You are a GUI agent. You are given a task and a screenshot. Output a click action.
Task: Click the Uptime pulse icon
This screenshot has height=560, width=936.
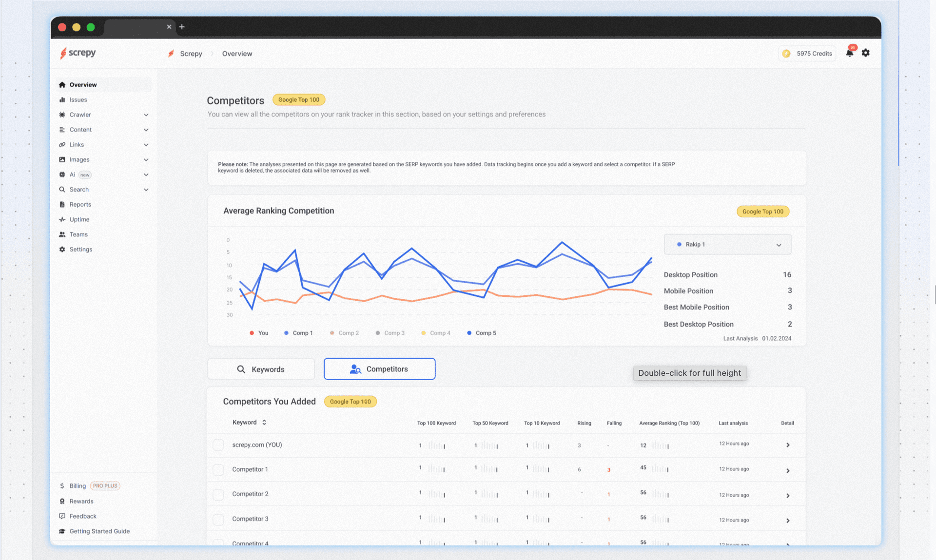tap(62, 219)
